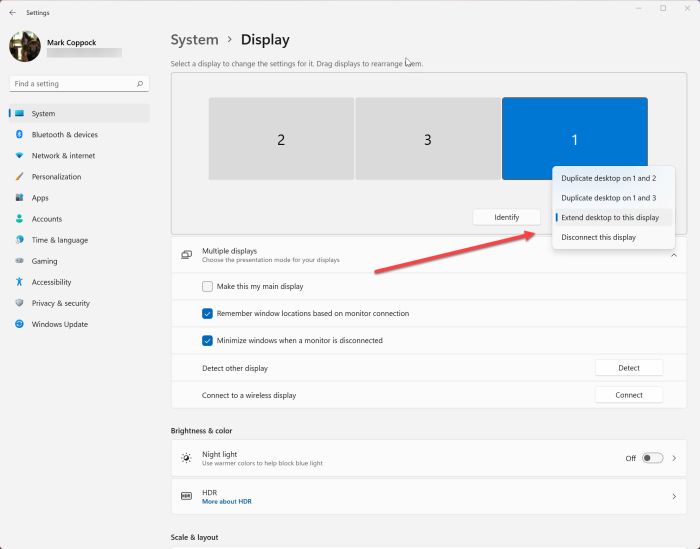Click the Windows Update circular icon

[x=19, y=324]
